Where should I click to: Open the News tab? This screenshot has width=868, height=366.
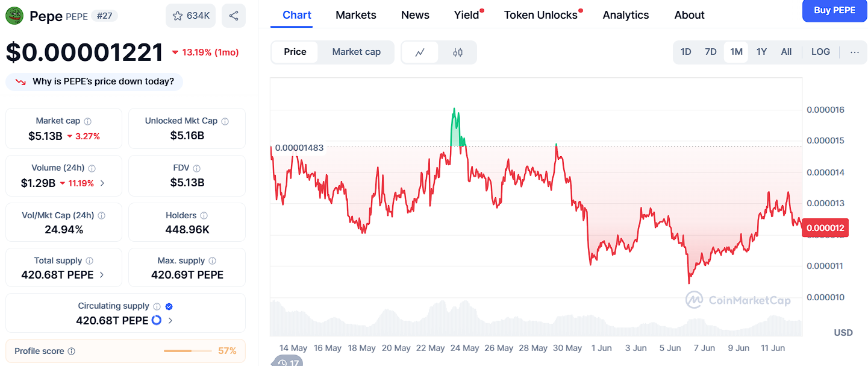415,15
